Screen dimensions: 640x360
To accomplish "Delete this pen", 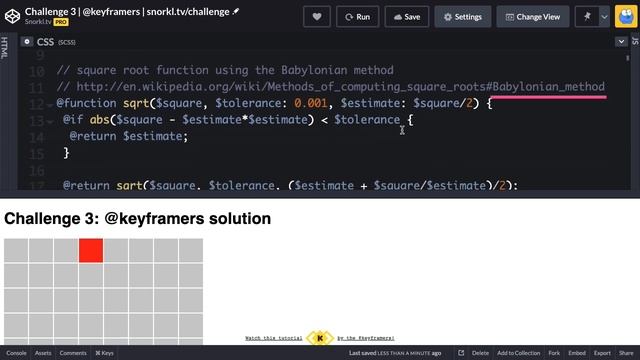I will click(480, 353).
